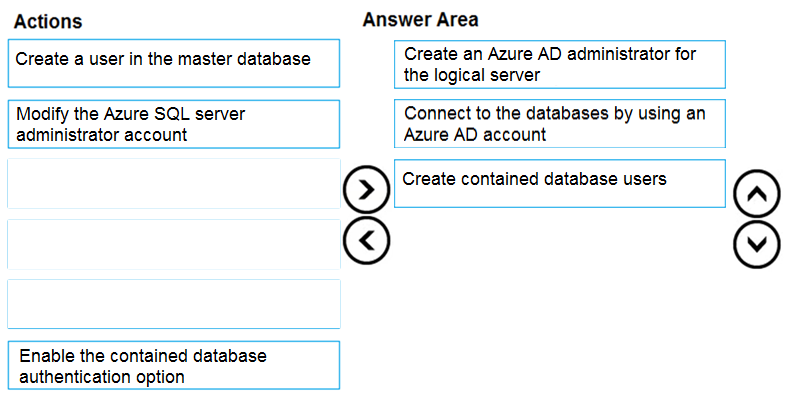
Task: Click the right-arrow button to move an action into the answer area
Action: tap(366, 190)
